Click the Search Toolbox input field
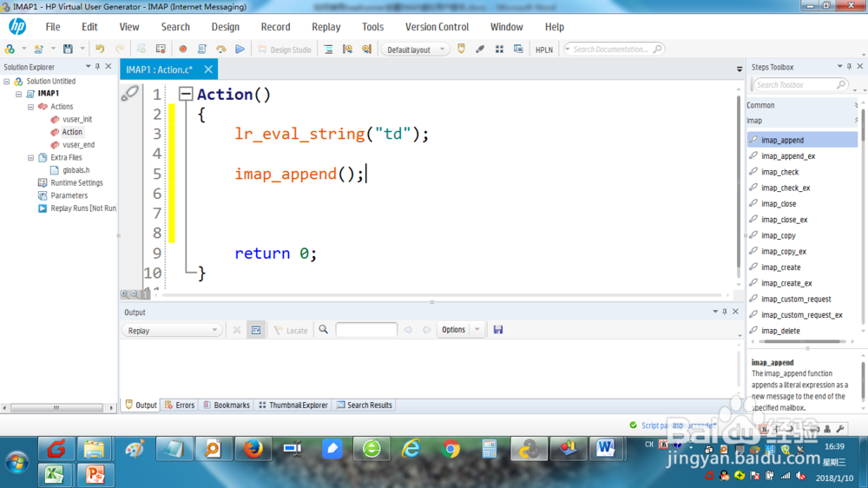 coord(800,85)
